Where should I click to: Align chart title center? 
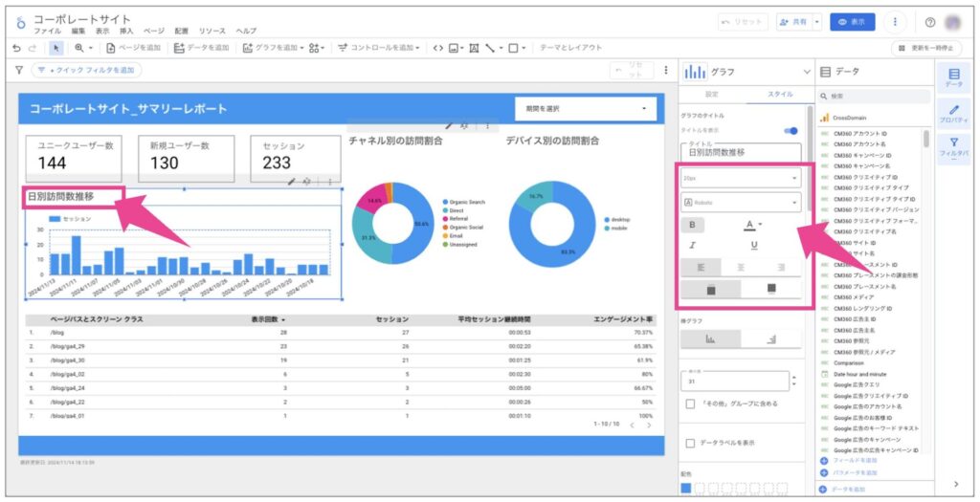[742, 267]
